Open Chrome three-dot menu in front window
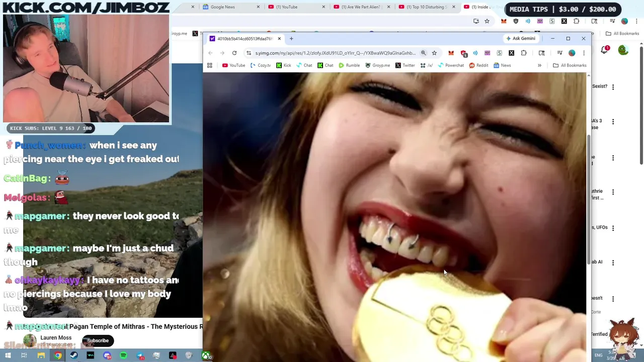Viewport: 644px width, 362px height. (x=584, y=53)
